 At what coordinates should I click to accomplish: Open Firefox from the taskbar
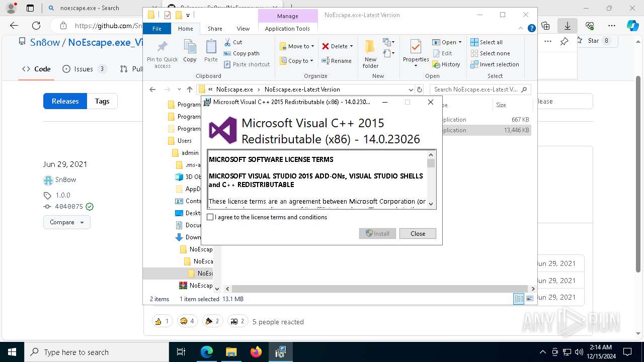click(256, 352)
